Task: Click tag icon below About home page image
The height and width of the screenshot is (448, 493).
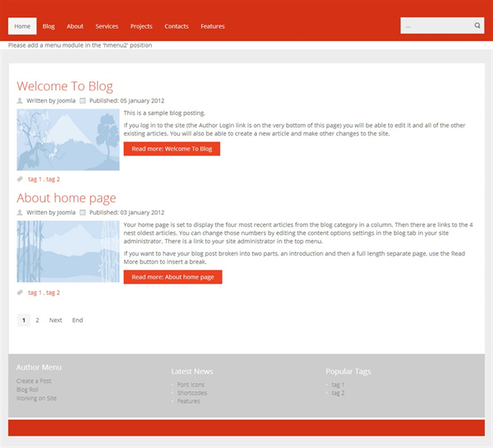Action: coord(20,293)
